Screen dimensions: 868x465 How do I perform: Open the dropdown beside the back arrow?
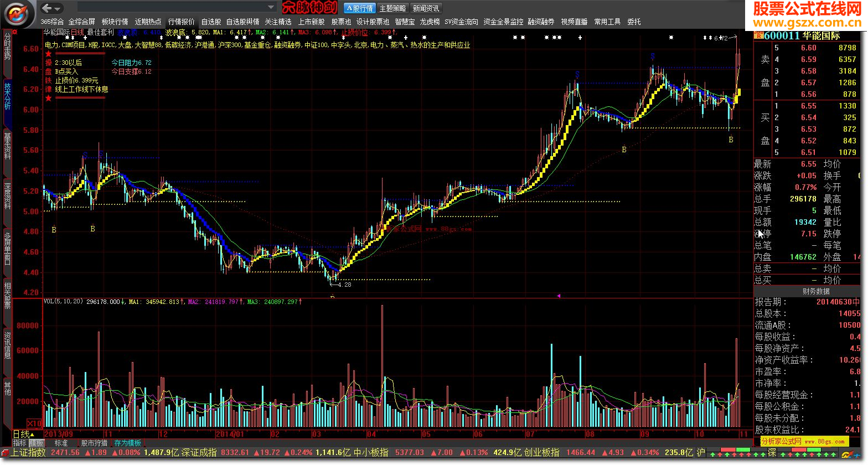[x=58, y=8]
